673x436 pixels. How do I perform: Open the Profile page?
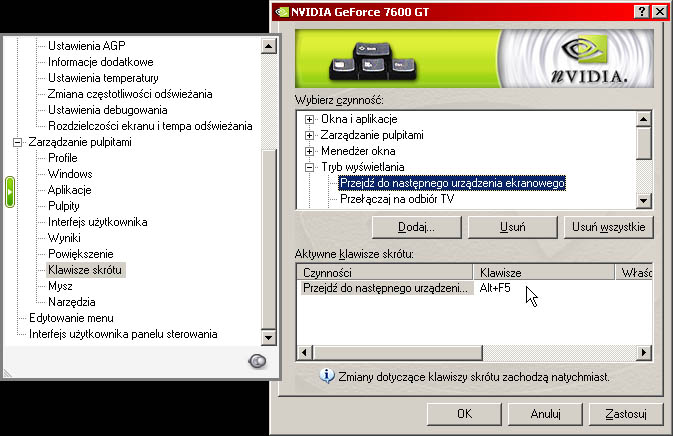[x=63, y=158]
